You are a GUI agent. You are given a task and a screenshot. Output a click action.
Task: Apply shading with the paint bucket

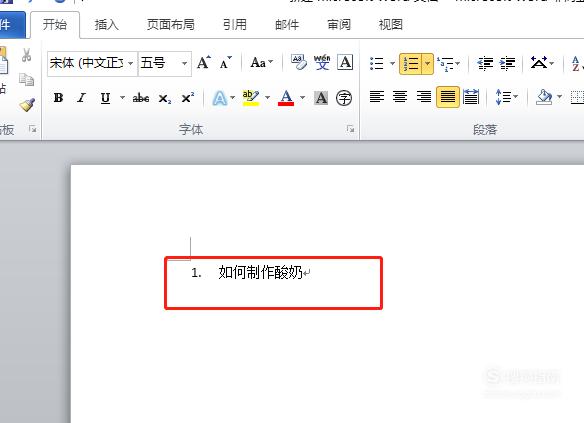pyautogui.click(x=544, y=97)
